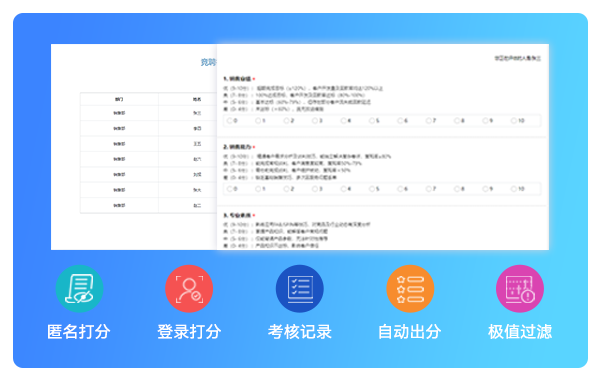Click the pink 极值过滤 chart icon
Screen dimensions: 601x381
point(520,289)
